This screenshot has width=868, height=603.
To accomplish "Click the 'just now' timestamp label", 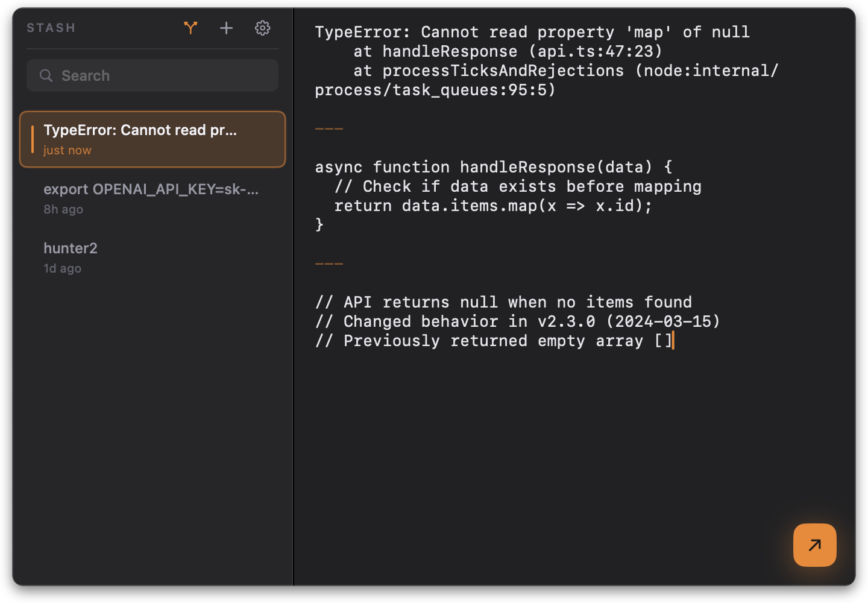I will click(x=66, y=150).
